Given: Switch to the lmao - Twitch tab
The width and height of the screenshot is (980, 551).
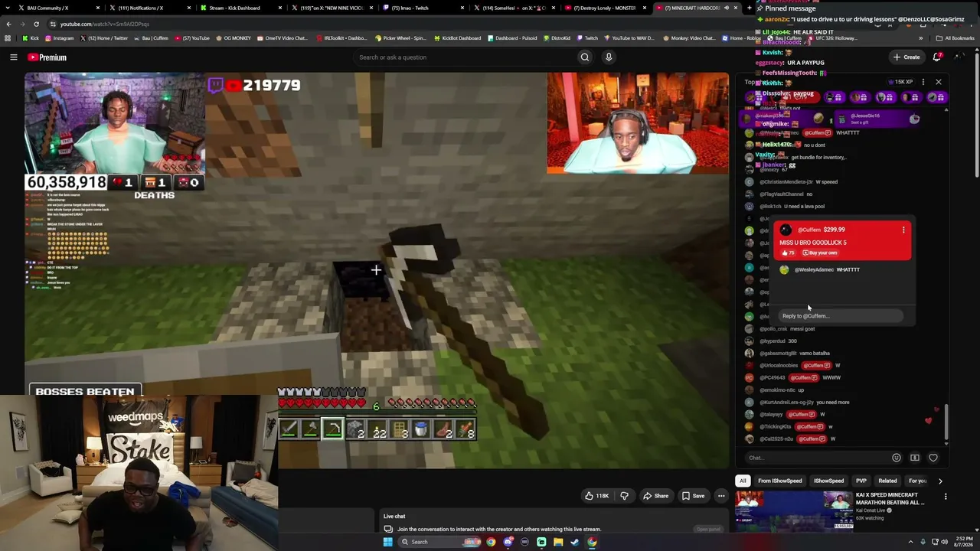Looking at the screenshot, I should [x=421, y=8].
